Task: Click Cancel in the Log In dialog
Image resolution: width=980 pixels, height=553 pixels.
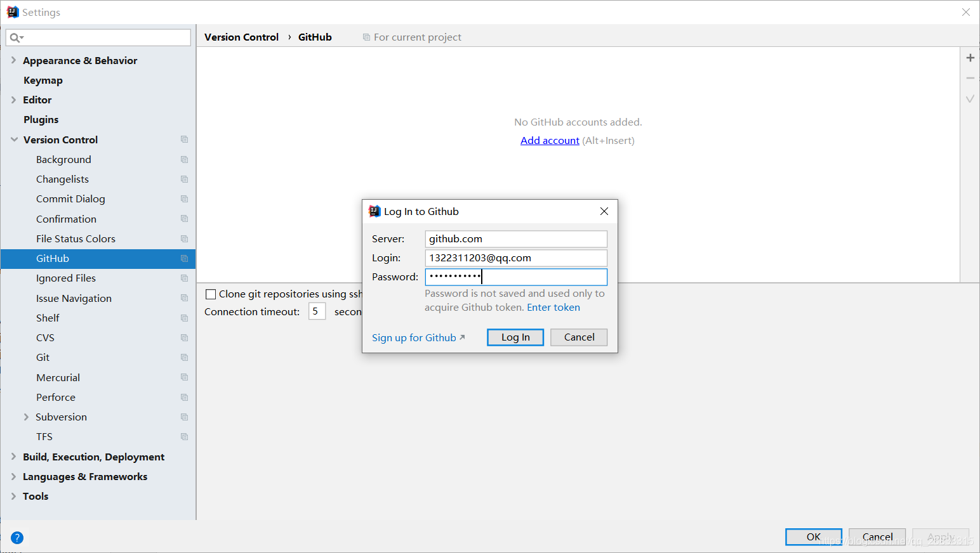Action: click(579, 337)
